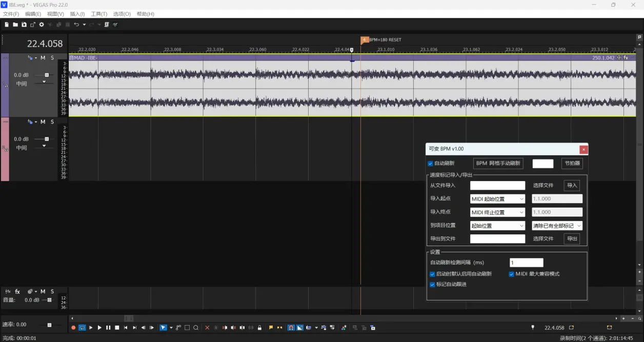The image size is (644, 342).
Task: Toggle loop playback icon
Action: coord(82,328)
